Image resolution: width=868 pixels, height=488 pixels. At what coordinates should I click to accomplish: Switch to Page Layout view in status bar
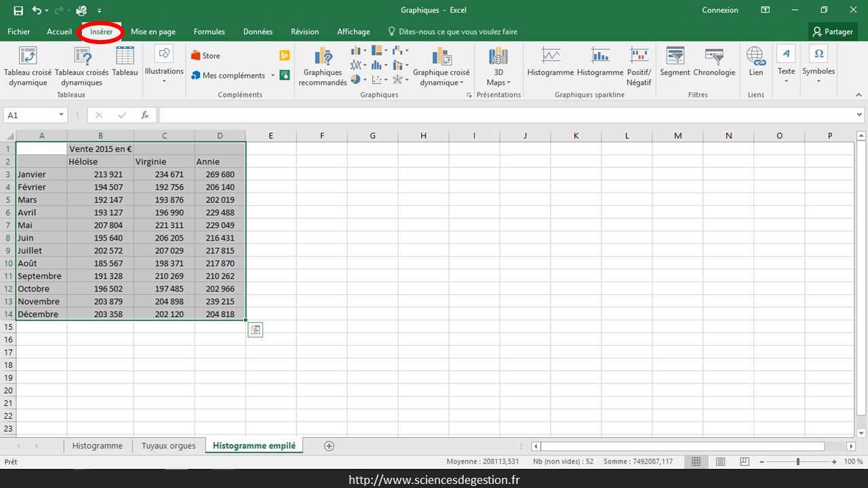(x=720, y=462)
